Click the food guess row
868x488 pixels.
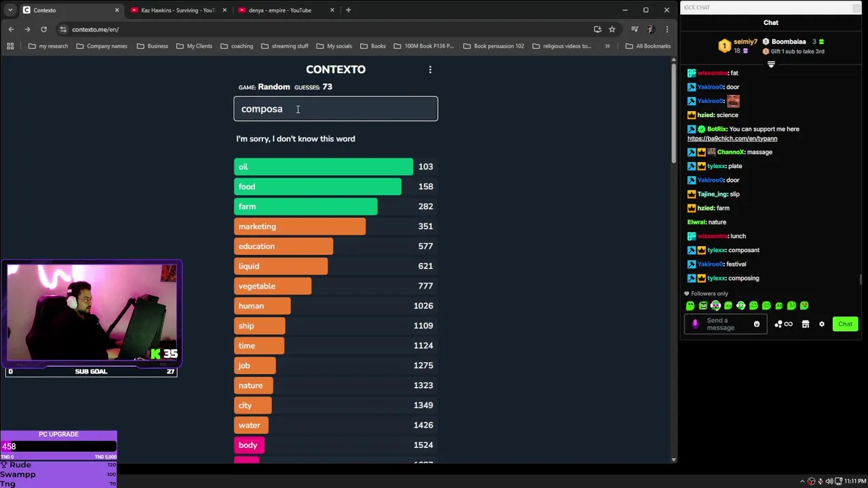(x=336, y=186)
